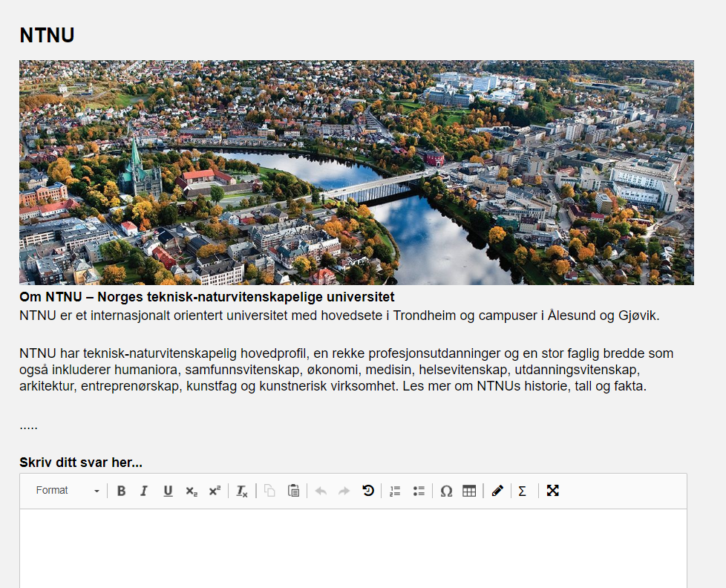
Task: Apply underline formatting
Action: pos(168,491)
